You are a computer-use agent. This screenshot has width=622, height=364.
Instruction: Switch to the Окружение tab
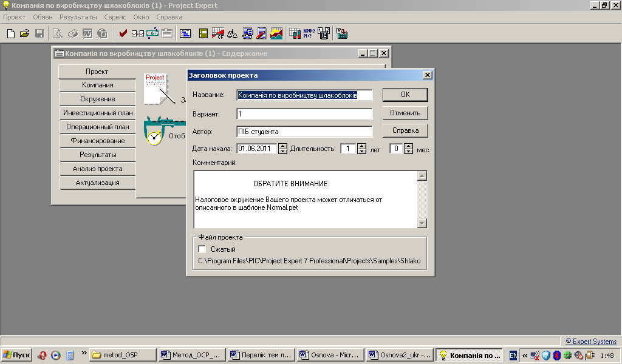[x=98, y=99]
